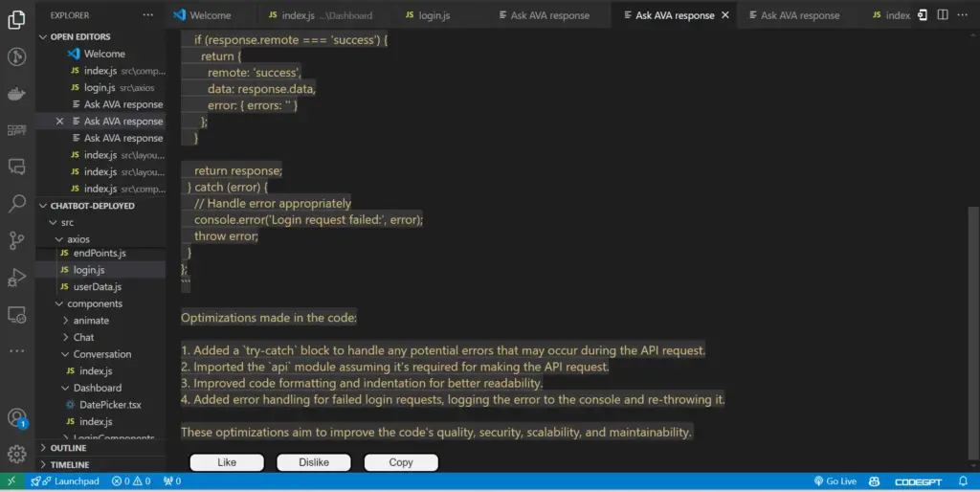Screen dimensions: 980x492
Task: Open the CodeGPT sidebar icon
Action: tap(17, 130)
